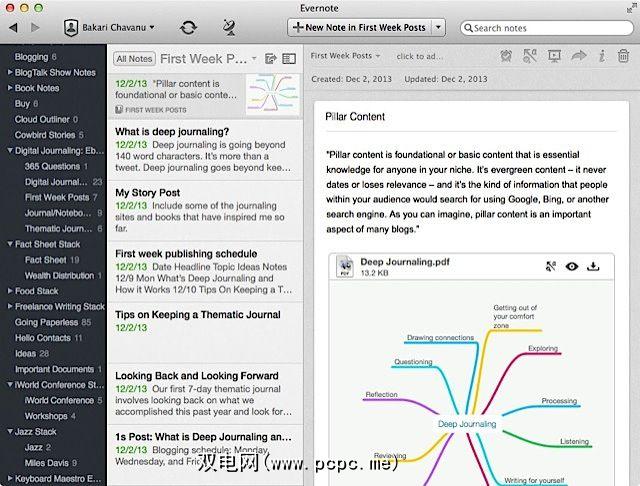Click the mind map thumbnail in note list
Image resolution: width=640 pixels, height=486 pixels.
point(272,95)
